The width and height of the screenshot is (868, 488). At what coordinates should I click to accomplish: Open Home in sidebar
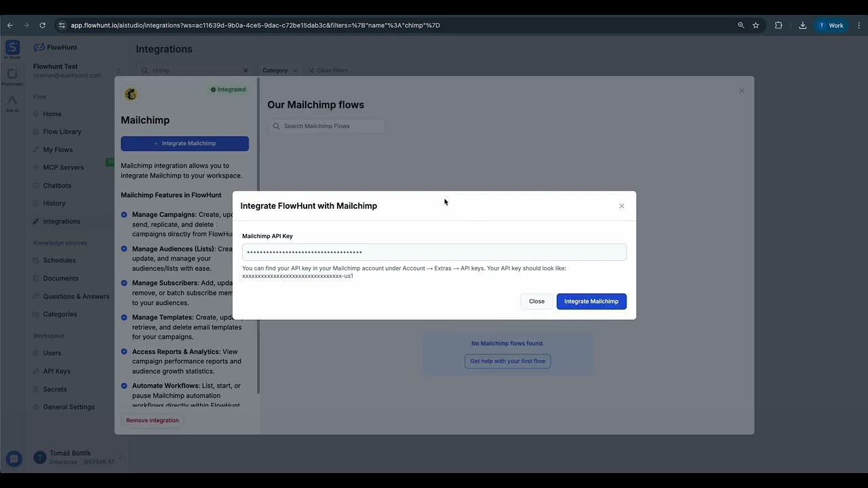click(52, 114)
